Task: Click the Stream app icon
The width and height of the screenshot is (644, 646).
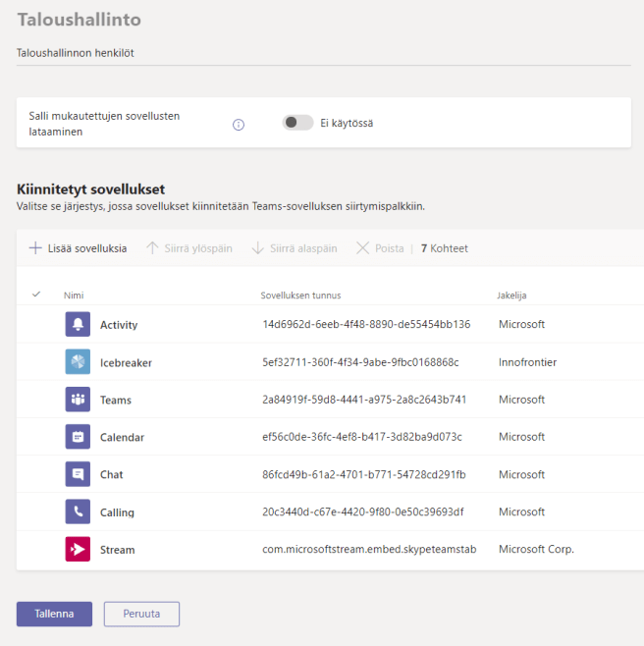Action: pyautogui.click(x=78, y=550)
